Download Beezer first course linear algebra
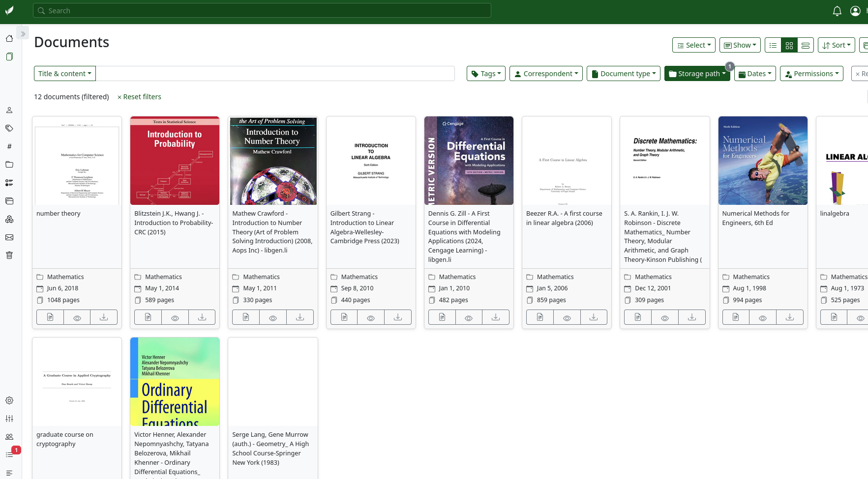The width and height of the screenshot is (868, 479). pos(594,317)
